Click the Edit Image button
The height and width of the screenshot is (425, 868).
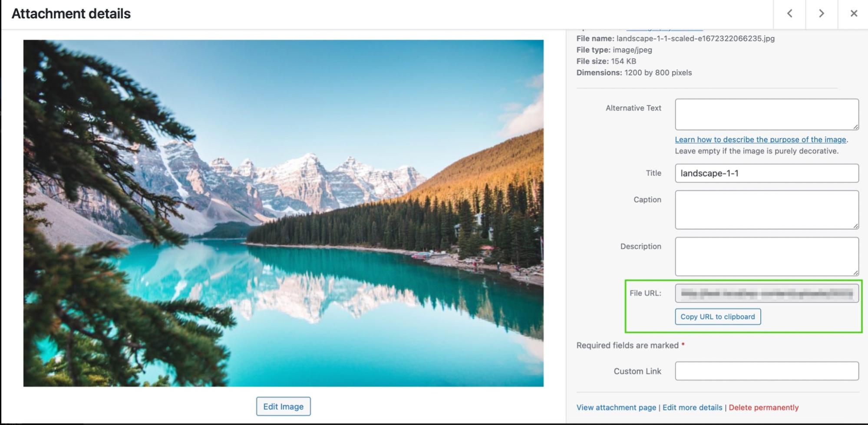pos(283,406)
